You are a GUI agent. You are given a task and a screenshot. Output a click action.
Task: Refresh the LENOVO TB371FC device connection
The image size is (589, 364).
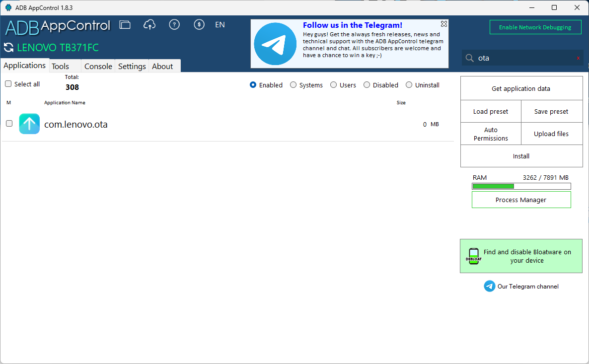coord(8,48)
